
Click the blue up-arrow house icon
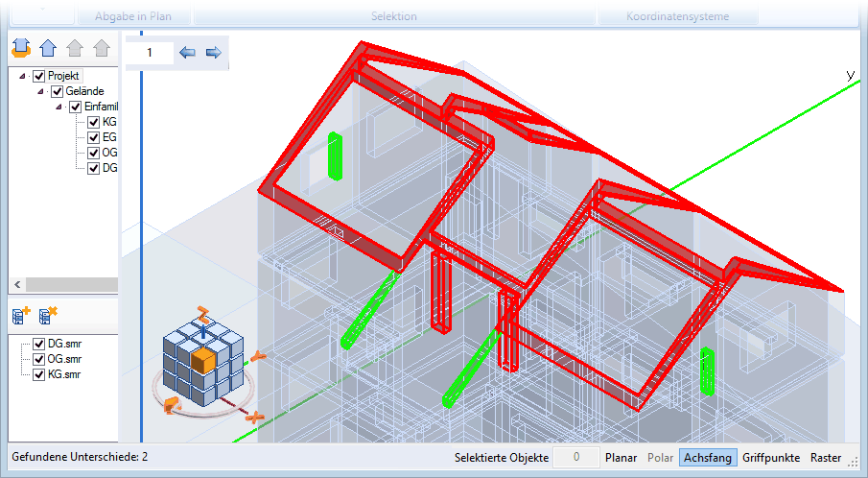coord(48,48)
